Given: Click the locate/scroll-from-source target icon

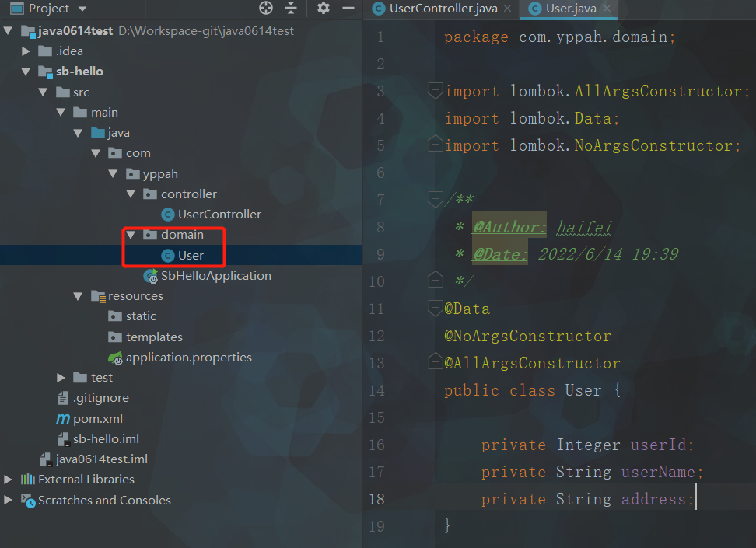Looking at the screenshot, I should click(x=266, y=9).
